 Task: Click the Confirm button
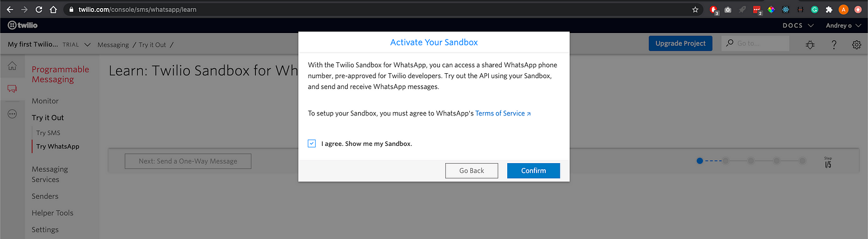tap(534, 171)
